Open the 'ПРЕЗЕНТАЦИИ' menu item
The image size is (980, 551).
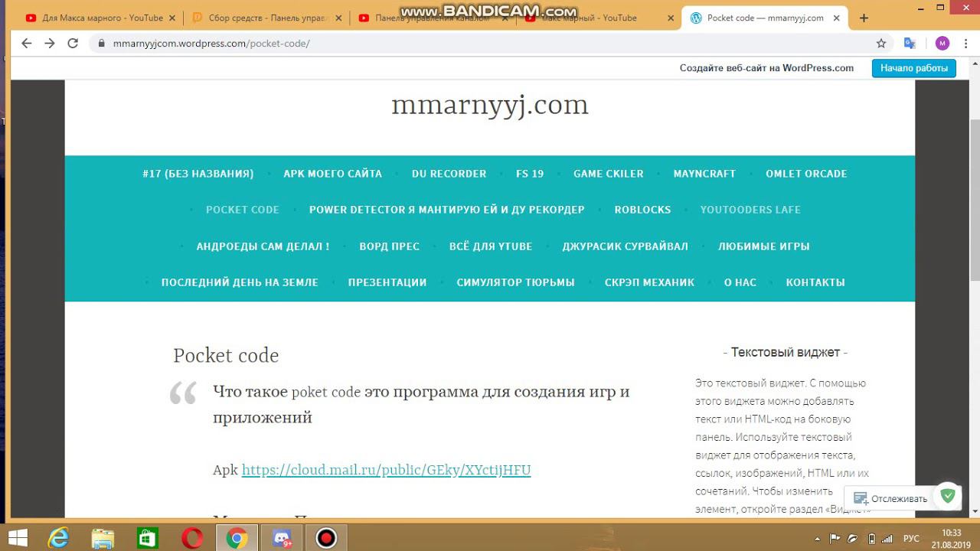[x=387, y=282]
